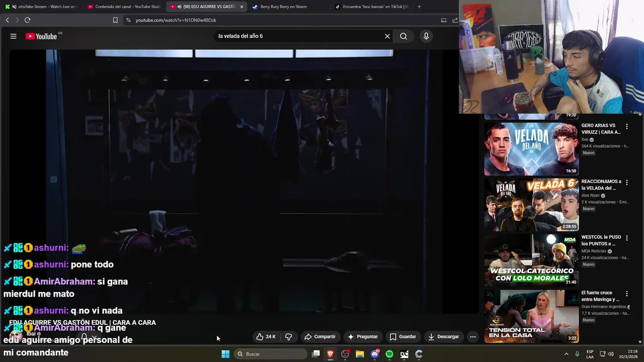
Task: Open WESTCOL CATEGÓRICO thumbnail
Action: pyautogui.click(x=531, y=260)
